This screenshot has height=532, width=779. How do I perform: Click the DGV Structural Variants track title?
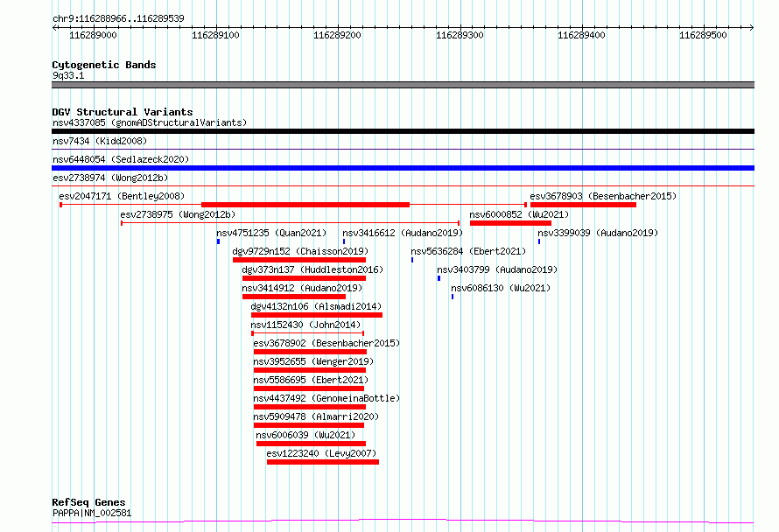coord(123,112)
